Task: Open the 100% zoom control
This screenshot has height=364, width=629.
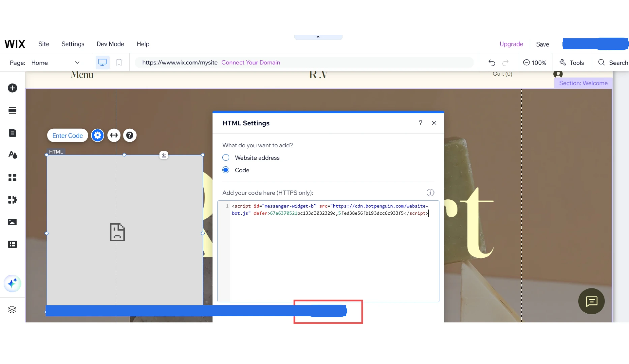Action: click(535, 63)
